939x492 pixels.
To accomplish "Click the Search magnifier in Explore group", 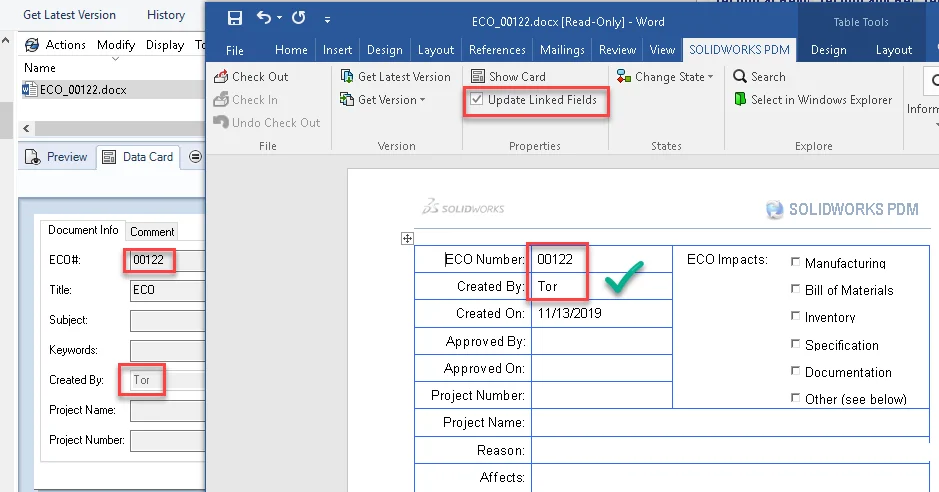I will (x=740, y=77).
